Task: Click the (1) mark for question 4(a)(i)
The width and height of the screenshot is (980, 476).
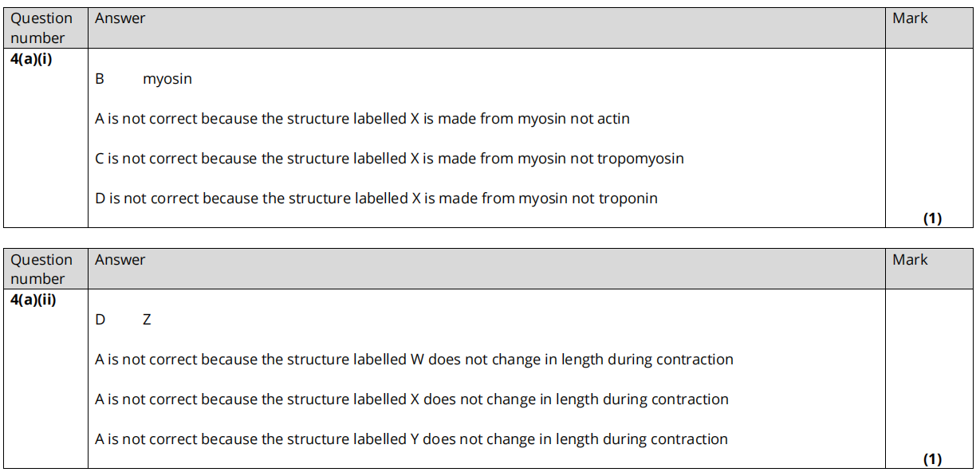Action: coord(932,218)
